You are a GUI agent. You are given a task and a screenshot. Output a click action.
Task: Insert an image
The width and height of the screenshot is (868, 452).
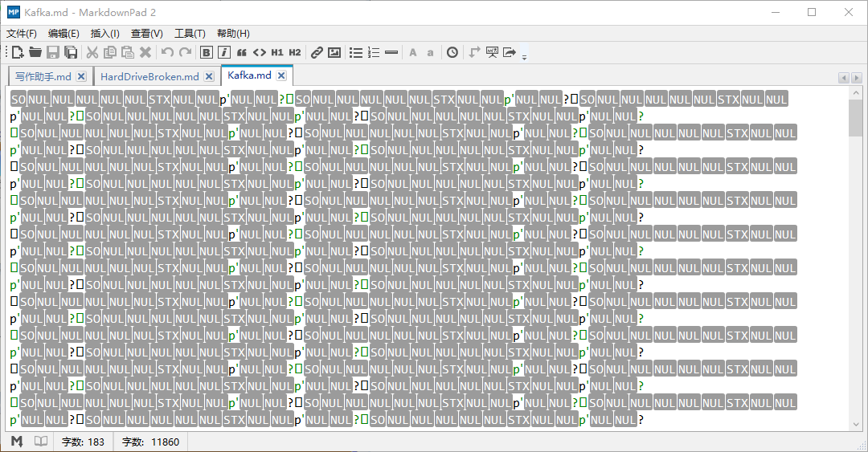coord(334,52)
